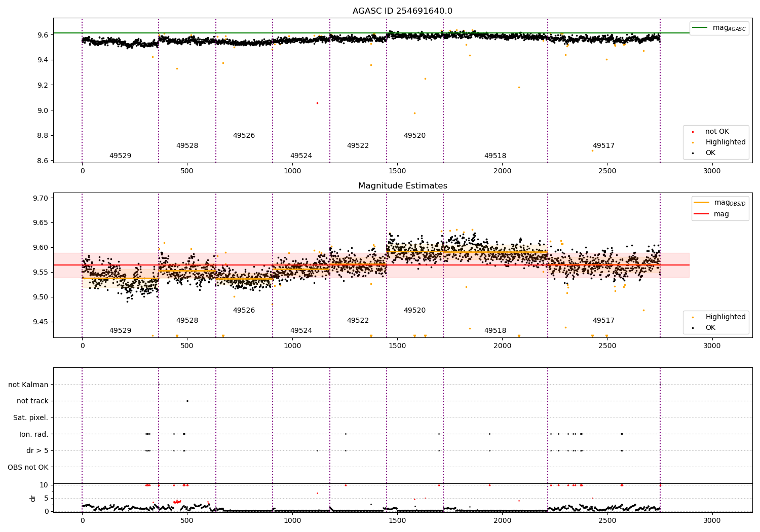Click 'Highlighted' in the middle plot legend

[726, 317]
